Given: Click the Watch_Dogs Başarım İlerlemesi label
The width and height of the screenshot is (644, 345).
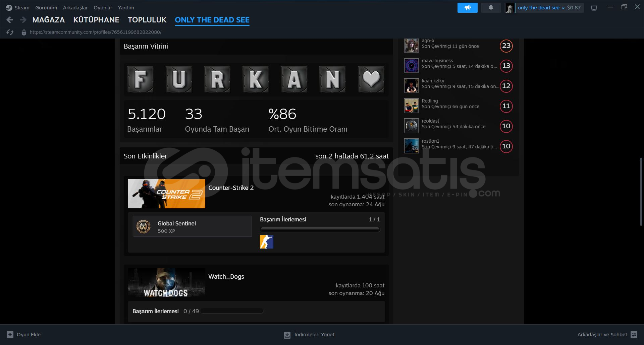Looking at the screenshot, I should pyautogui.click(x=155, y=311).
